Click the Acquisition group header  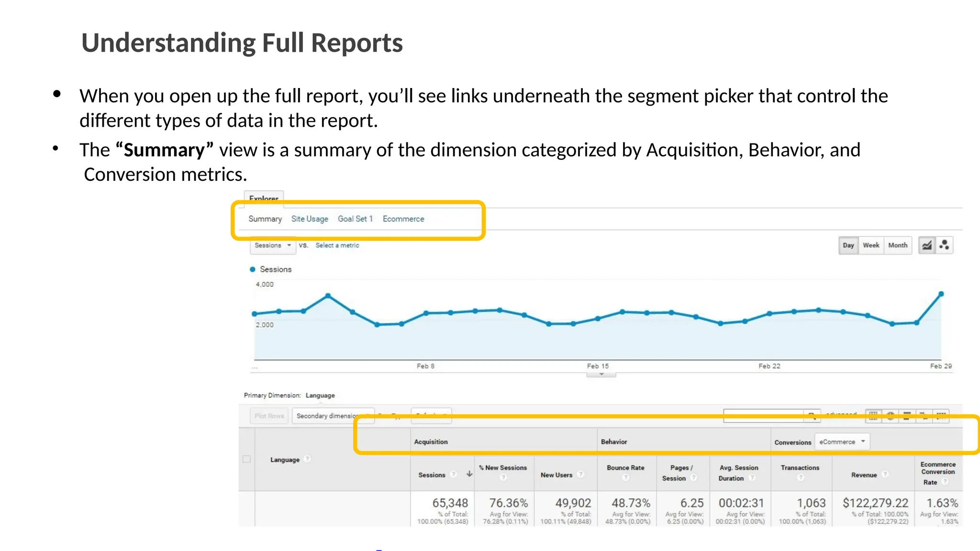click(431, 442)
